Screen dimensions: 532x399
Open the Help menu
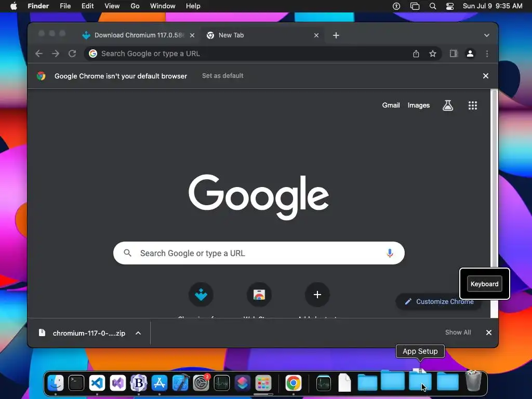[x=193, y=6]
